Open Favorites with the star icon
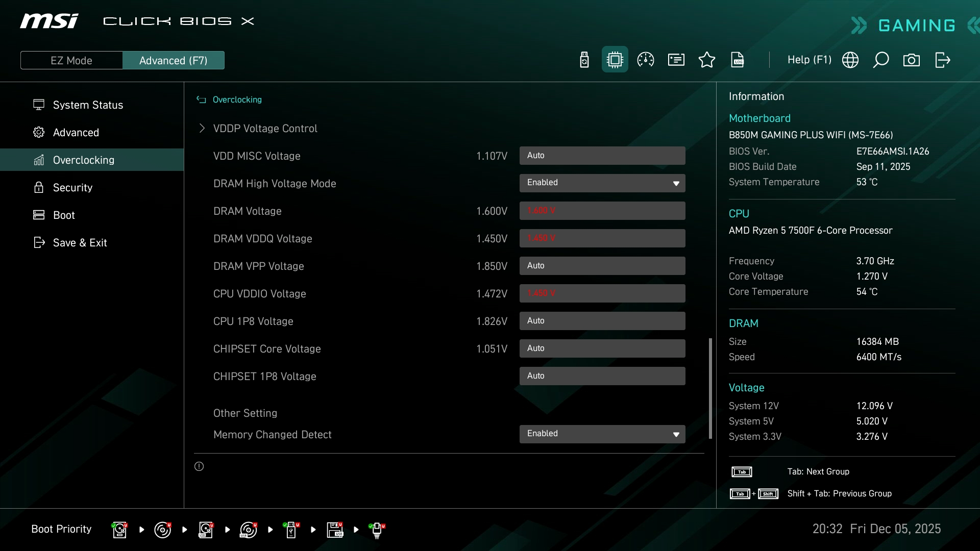This screenshot has width=980, height=551. (x=707, y=60)
